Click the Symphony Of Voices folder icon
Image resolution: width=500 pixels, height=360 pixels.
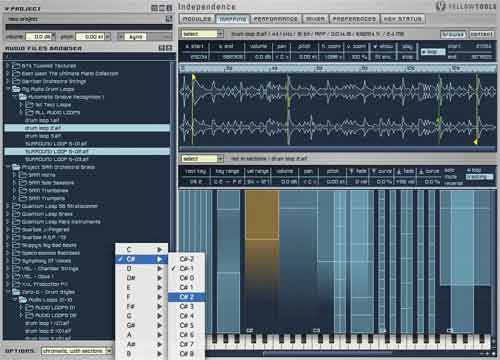16,261
